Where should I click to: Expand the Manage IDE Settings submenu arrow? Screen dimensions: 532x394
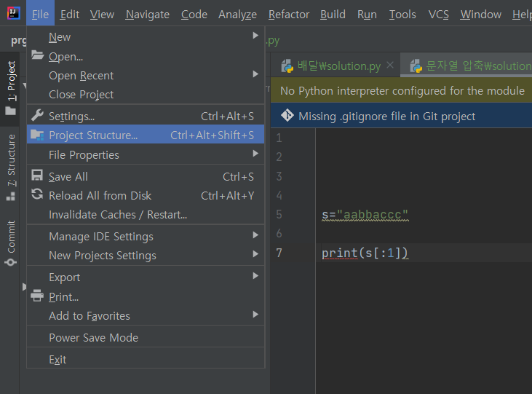coord(255,235)
